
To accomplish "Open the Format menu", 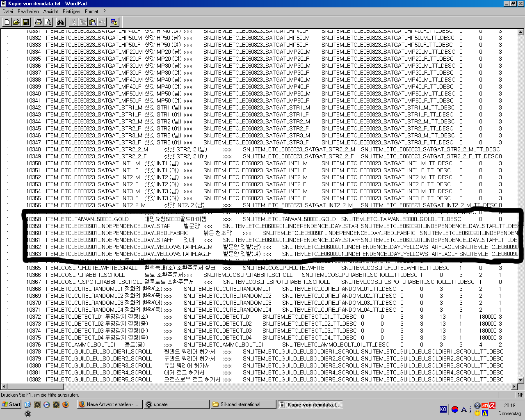I will pyautogui.click(x=91, y=11).
